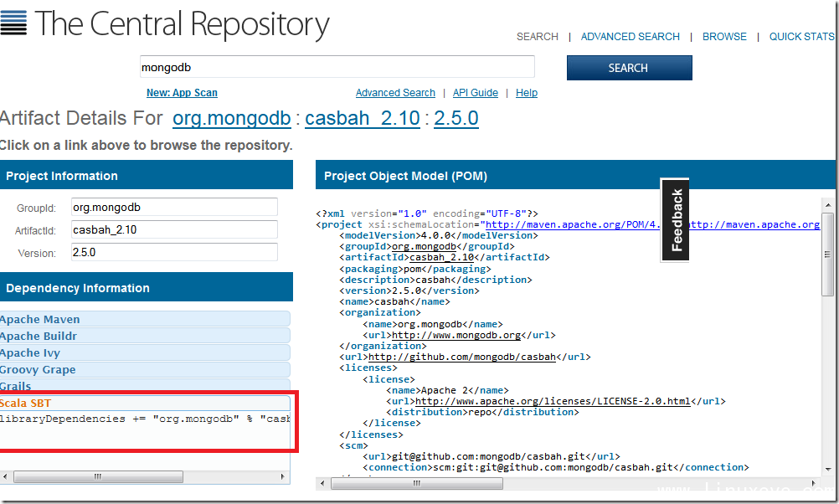Expand the Grails dependency section
Image resolution: width=839 pixels, height=504 pixels.
coord(145,385)
